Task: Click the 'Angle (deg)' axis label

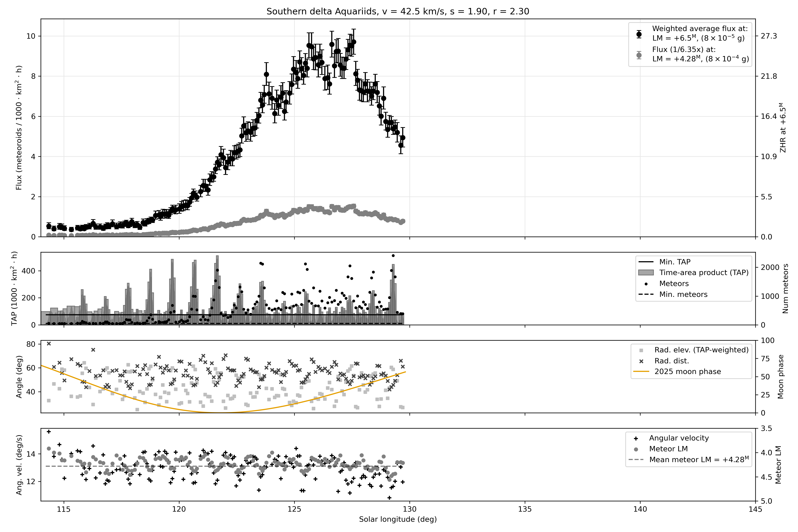Action: tap(19, 377)
